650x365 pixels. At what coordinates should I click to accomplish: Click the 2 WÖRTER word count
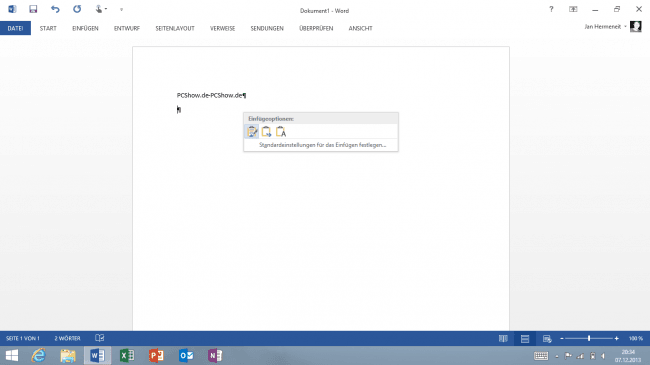point(68,338)
